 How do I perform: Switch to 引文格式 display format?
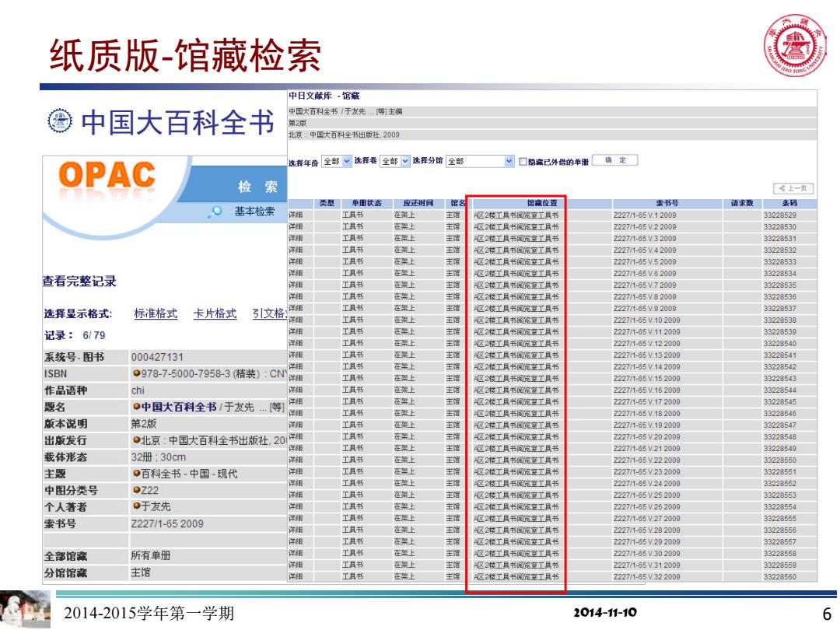(269, 313)
